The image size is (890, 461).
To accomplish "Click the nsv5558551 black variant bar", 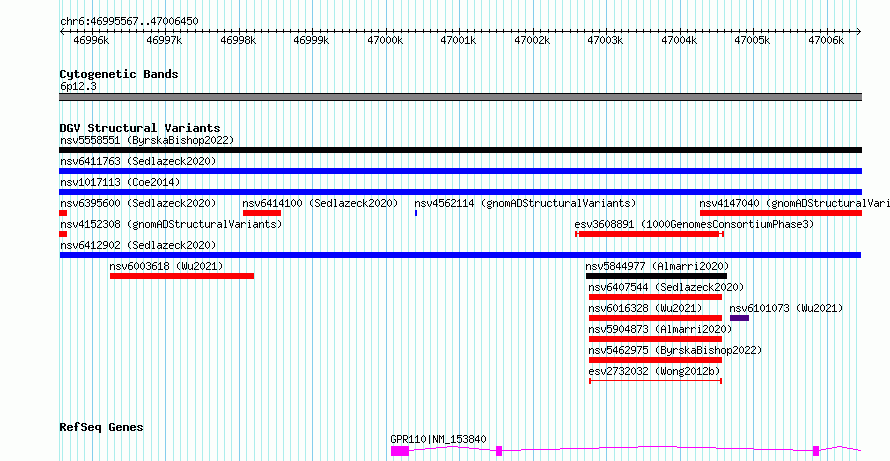I will click(x=460, y=150).
